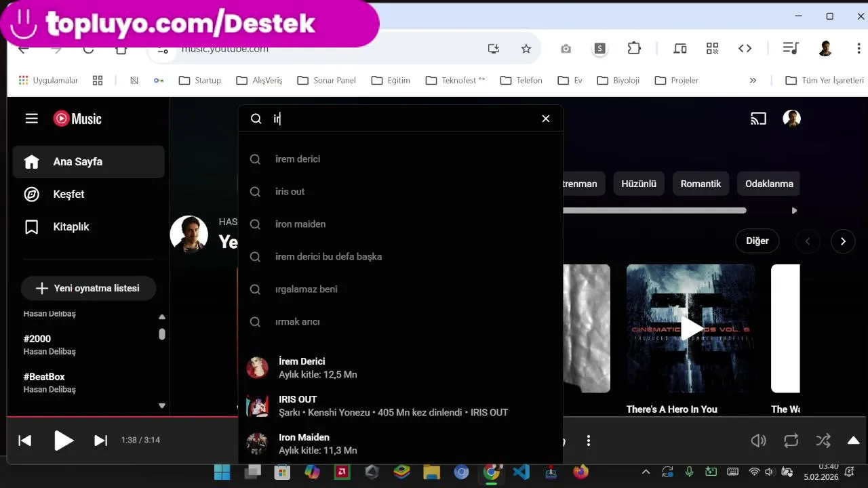This screenshot has height=488, width=868.
Task: Open Startup bookmarks folder
Action: click(x=200, y=81)
